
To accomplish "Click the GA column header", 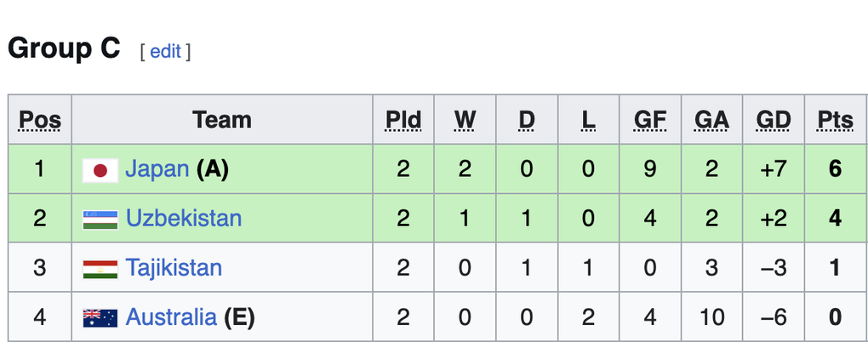I will tap(711, 120).
